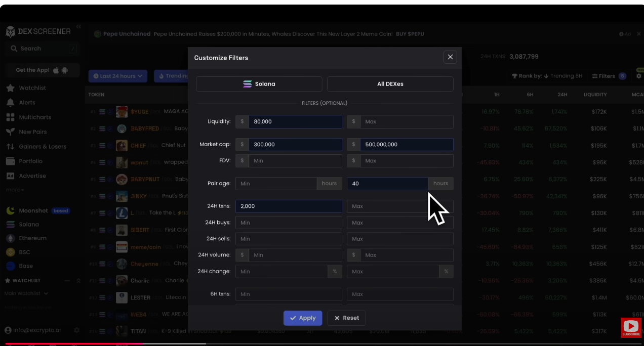The image size is (644, 346).
Task: Collapse the Watchlist panel section
Action: pyautogui.click(x=78, y=281)
